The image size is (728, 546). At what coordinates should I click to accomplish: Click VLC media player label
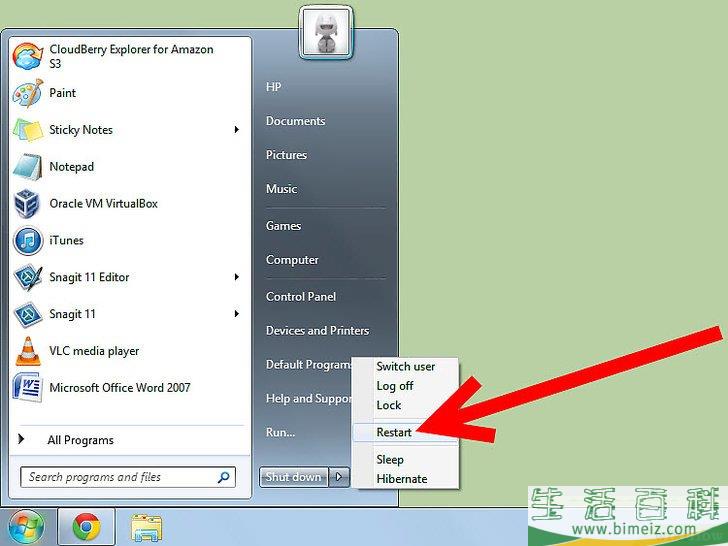click(x=94, y=351)
